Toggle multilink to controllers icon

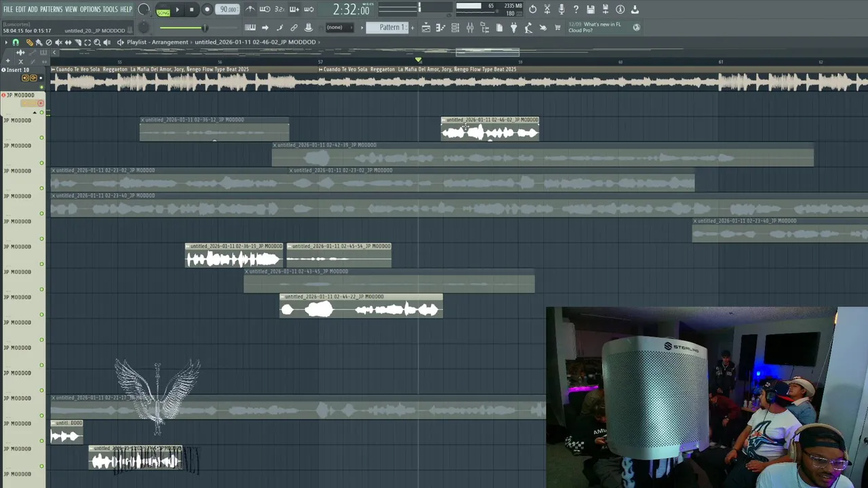(294, 28)
